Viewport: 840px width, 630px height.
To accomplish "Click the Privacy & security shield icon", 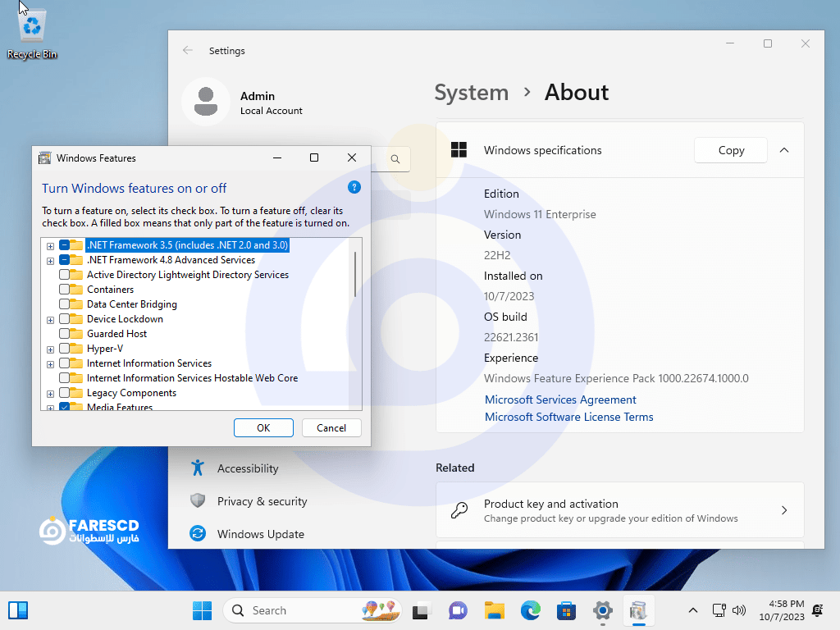I will (x=198, y=501).
